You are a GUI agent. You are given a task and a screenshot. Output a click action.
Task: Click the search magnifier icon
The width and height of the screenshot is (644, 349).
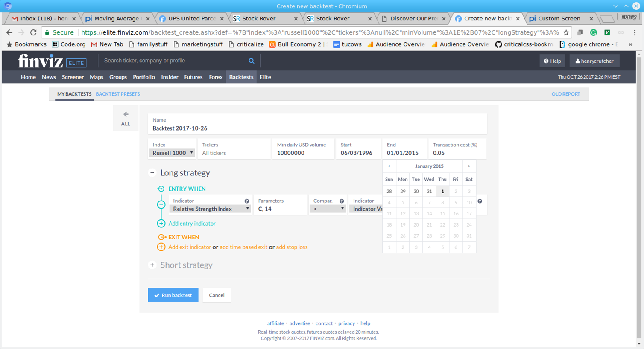[252, 61]
